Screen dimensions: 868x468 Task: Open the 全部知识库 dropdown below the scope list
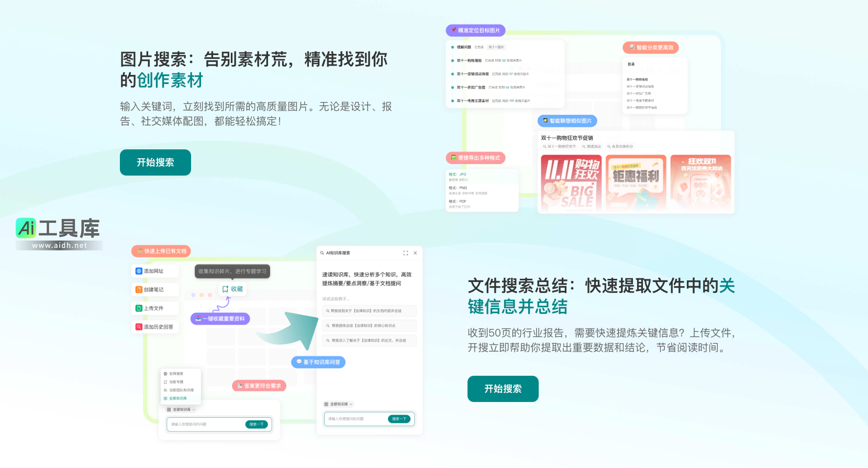(181, 409)
